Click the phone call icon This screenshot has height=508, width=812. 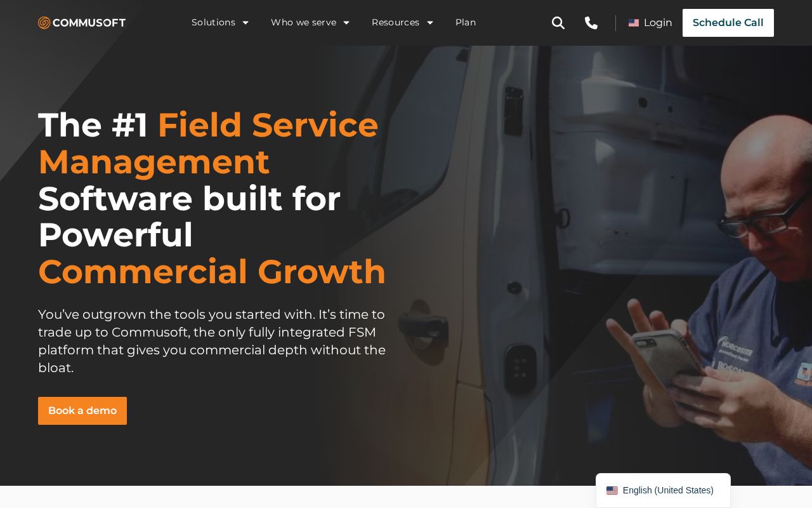591,23
